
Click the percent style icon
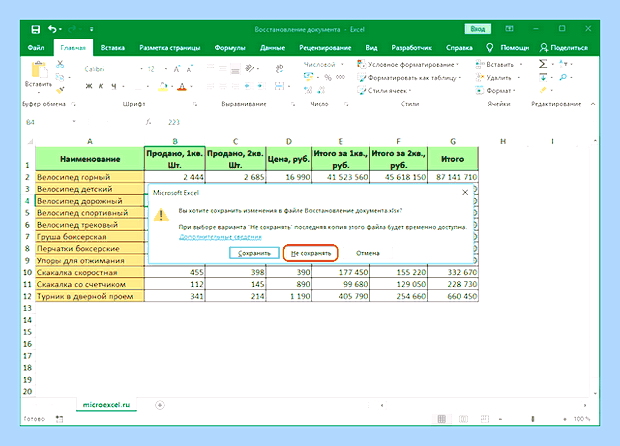click(x=328, y=77)
